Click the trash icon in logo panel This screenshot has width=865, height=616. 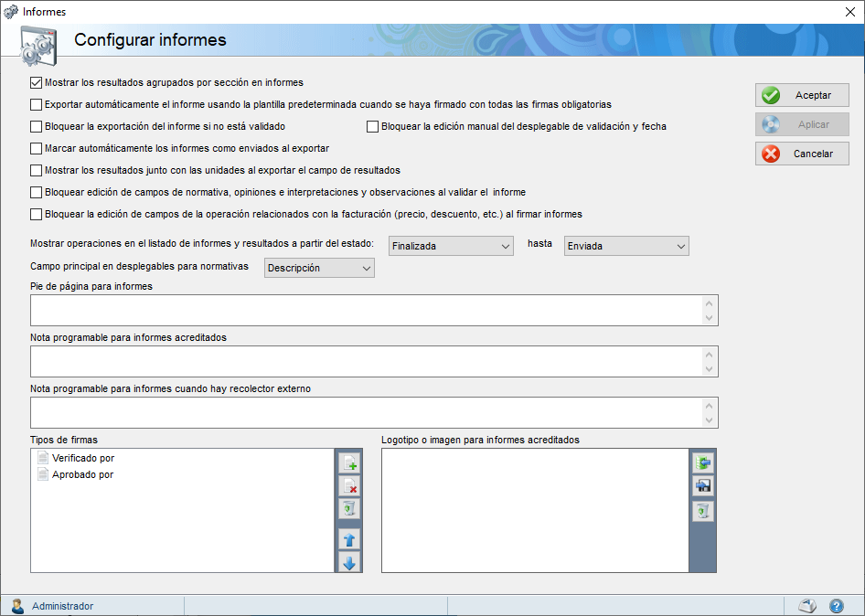coord(703,511)
